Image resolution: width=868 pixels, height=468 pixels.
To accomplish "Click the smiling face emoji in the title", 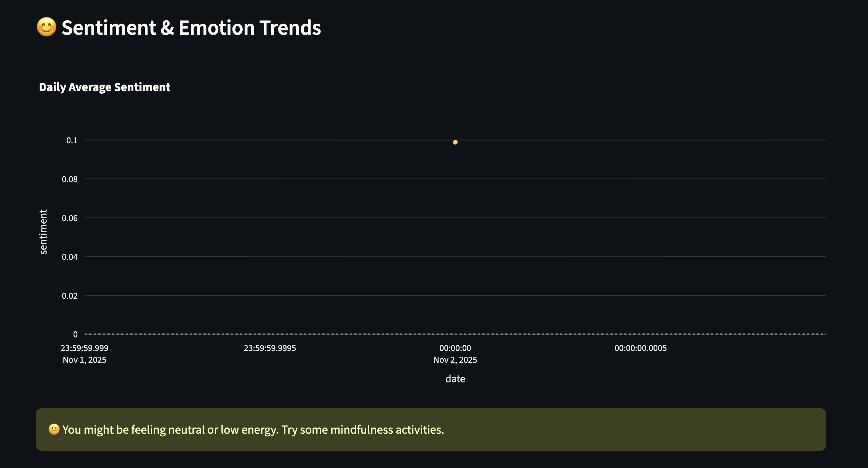I will pos(46,27).
